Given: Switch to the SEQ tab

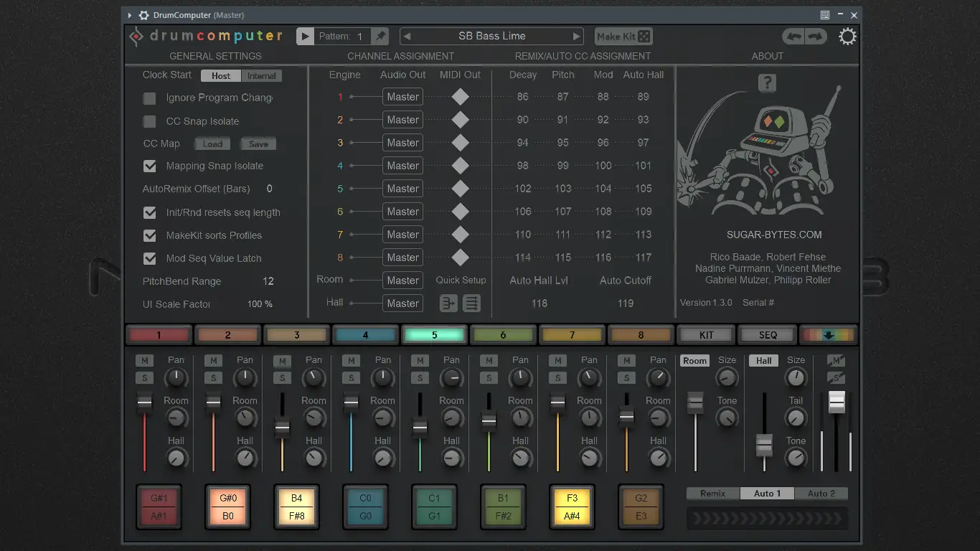Looking at the screenshot, I should click(768, 335).
